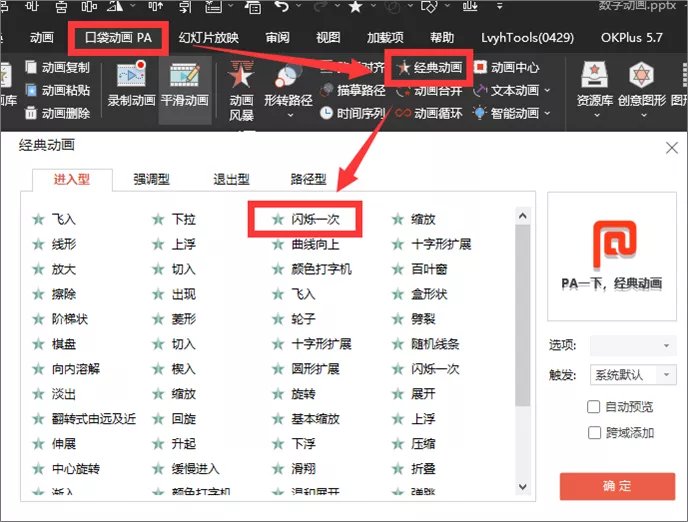The height and width of the screenshot is (522, 688).
Task: Open the 视图 ribbon tab
Action: [328, 38]
